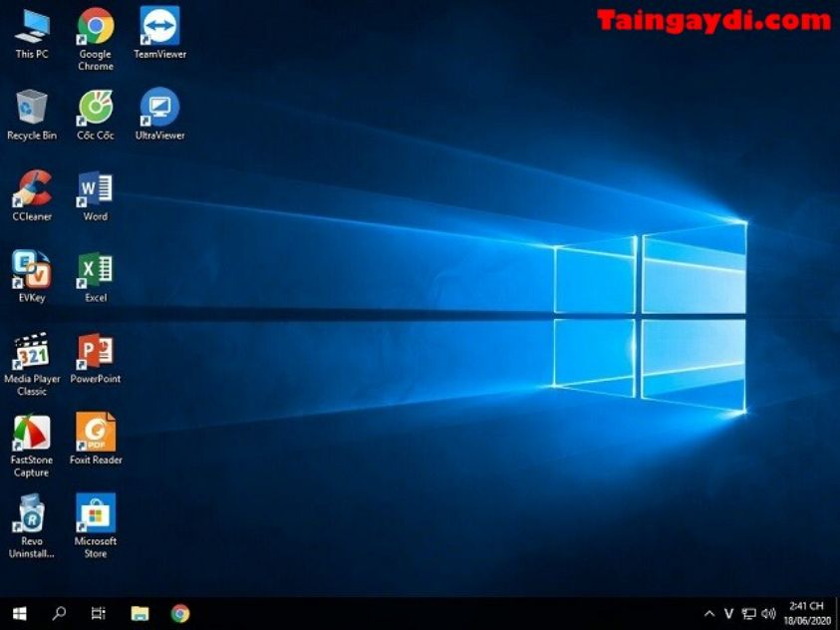Open Task View on the taskbar
This screenshot has height=630, width=840.
pyautogui.click(x=99, y=613)
